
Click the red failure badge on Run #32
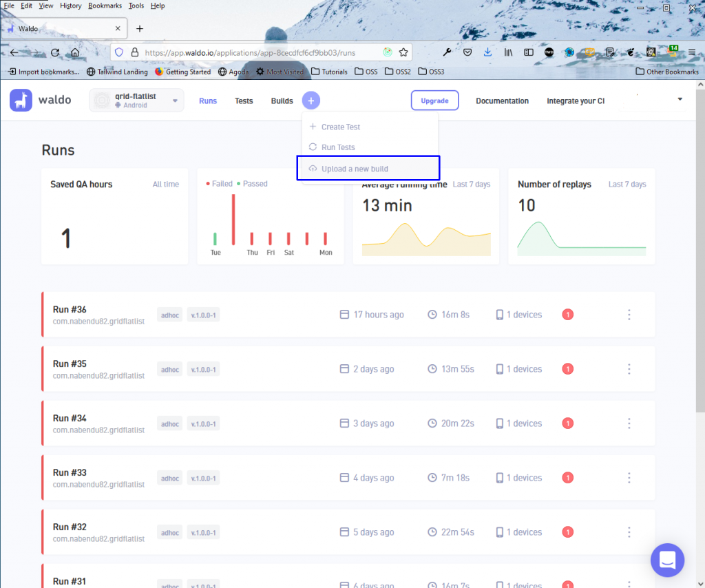[567, 532]
